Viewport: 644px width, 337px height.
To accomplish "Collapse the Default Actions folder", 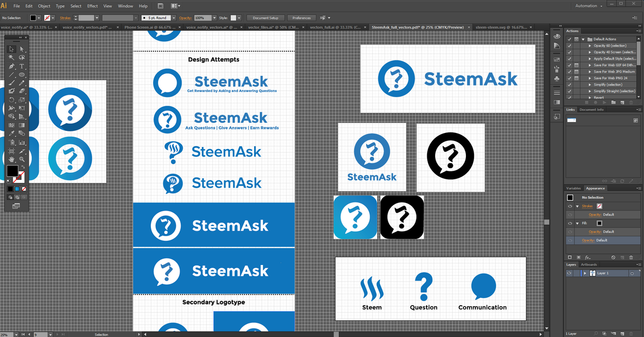I will point(583,39).
